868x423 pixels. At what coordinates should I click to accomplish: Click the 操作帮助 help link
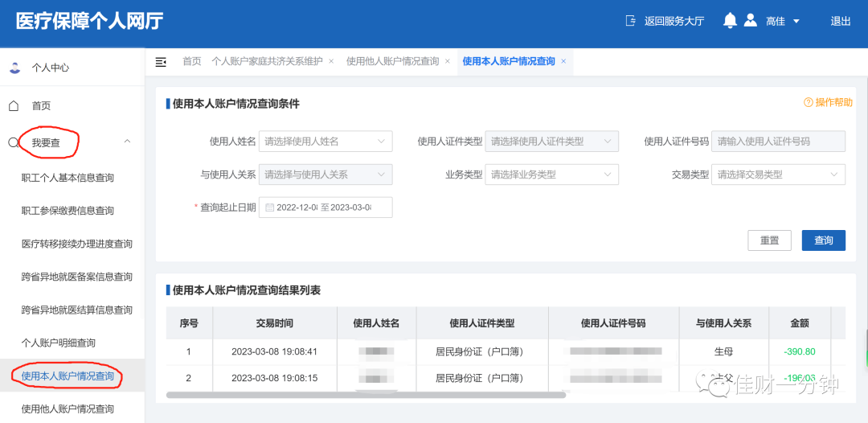(x=833, y=102)
